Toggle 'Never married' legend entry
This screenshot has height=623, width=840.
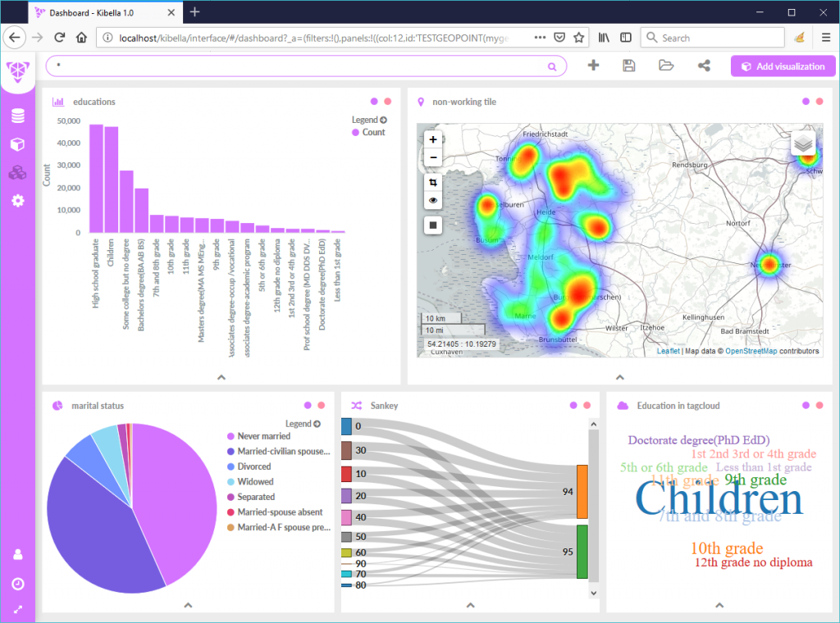coord(263,437)
